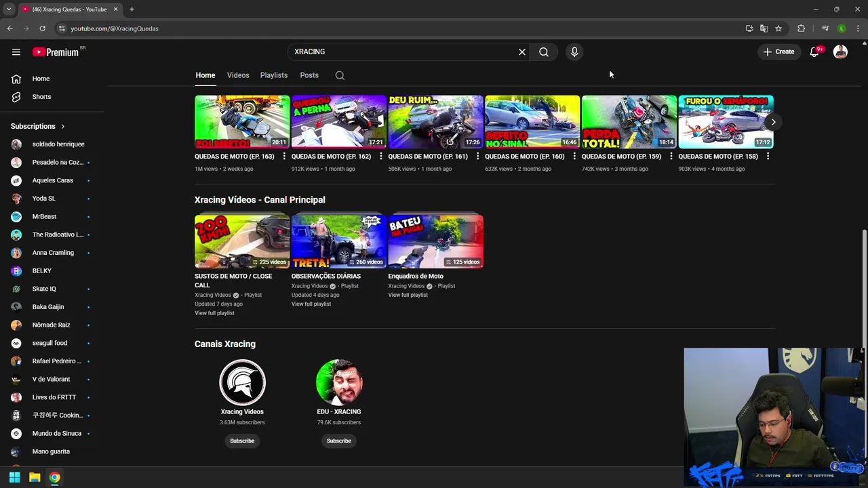Open the Chrome tab search dropdown
The image size is (868, 488).
pyautogui.click(x=9, y=9)
